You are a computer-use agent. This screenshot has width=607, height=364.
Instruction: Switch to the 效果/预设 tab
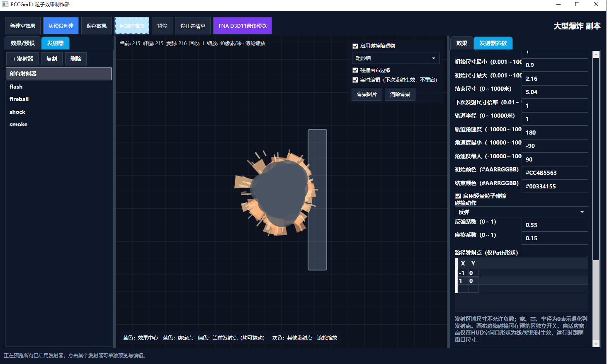[23, 43]
